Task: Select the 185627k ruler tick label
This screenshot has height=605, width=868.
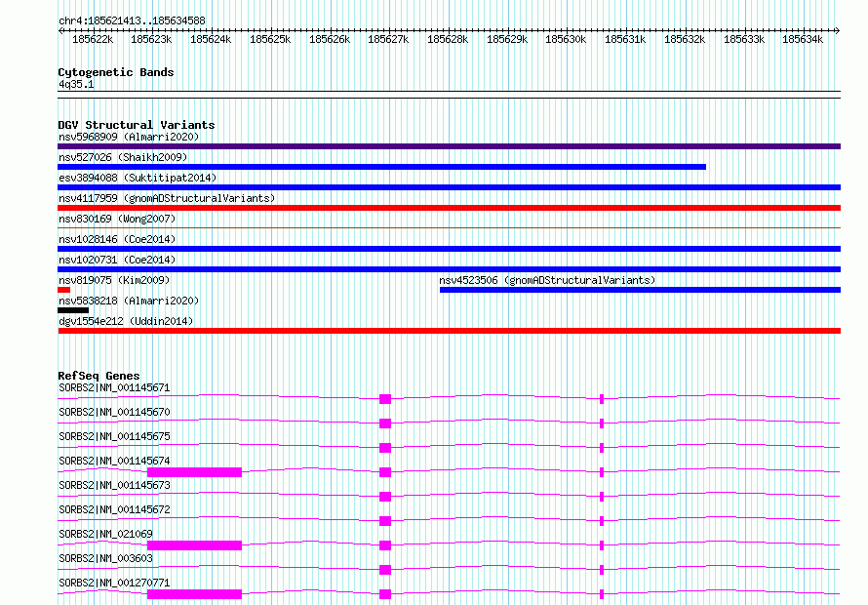Action: (x=388, y=39)
